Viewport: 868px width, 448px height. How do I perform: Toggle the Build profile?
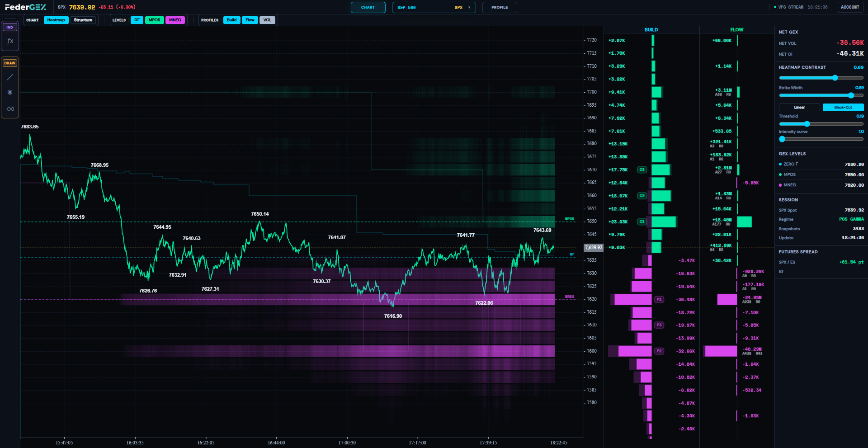click(x=232, y=20)
